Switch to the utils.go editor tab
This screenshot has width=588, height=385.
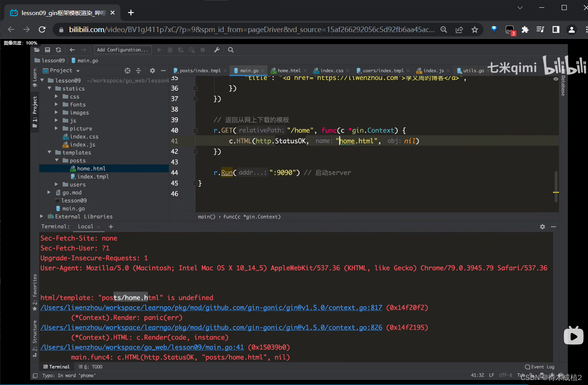tap(473, 71)
